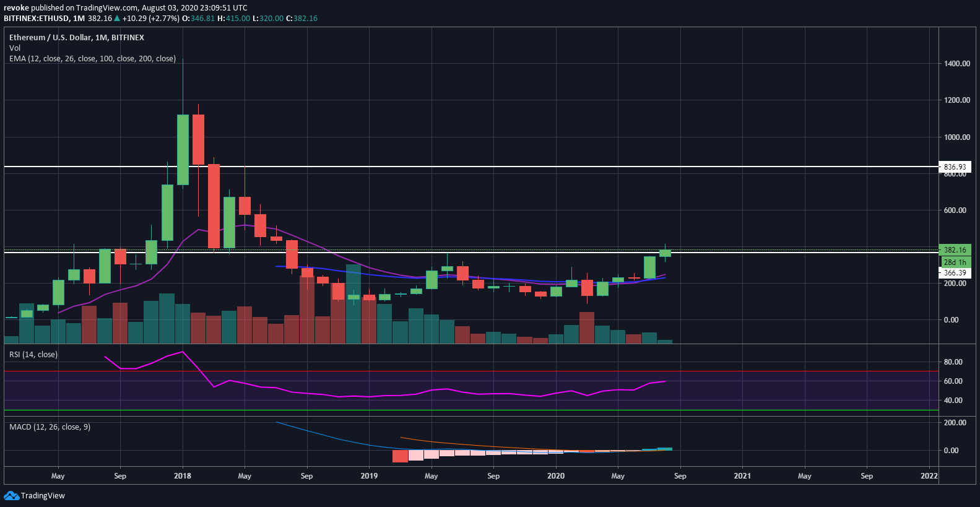Viewport: 980px width, 507px height.
Task: Select the Ethereum / U.S. Dollar chart title
Action: click(76, 38)
